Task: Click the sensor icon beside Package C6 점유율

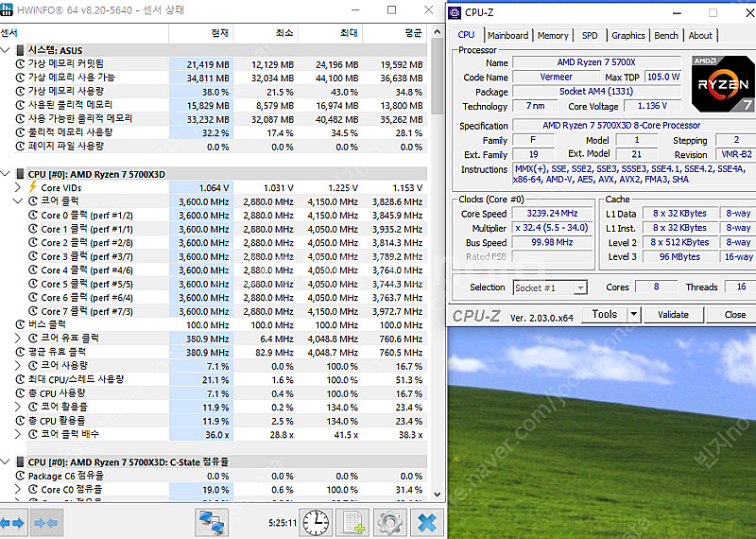Action: 20,476
